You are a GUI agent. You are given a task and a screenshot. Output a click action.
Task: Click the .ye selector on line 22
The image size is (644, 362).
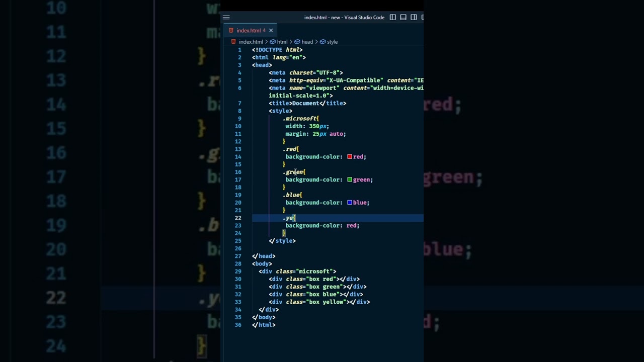[289, 218]
